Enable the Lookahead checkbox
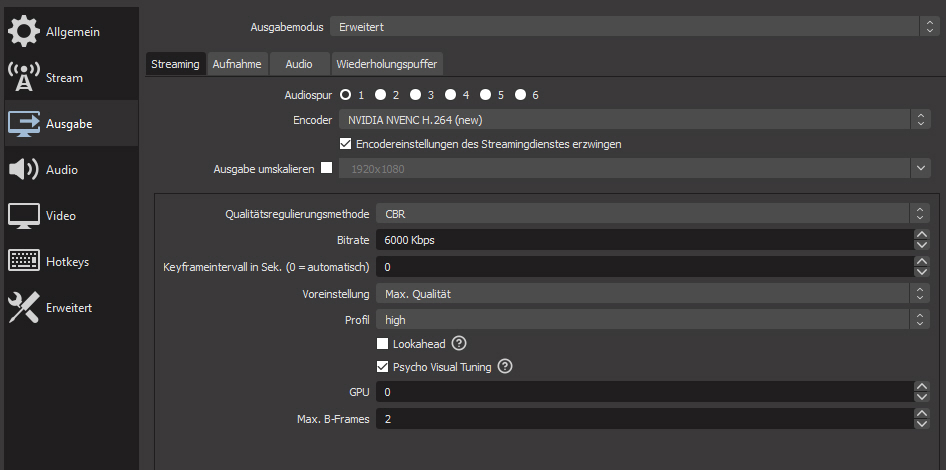Viewport: 946px width, 470px height. [x=383, y=343]
